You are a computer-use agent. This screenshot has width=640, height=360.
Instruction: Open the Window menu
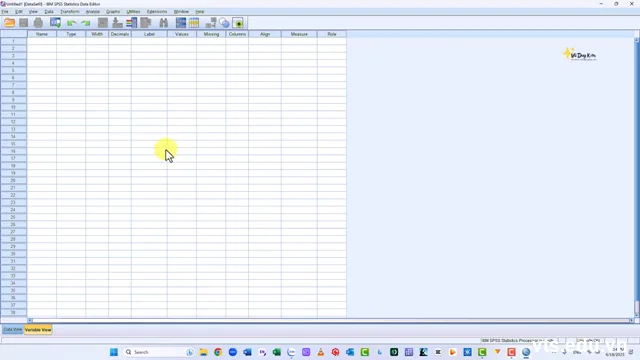[181, 12]
